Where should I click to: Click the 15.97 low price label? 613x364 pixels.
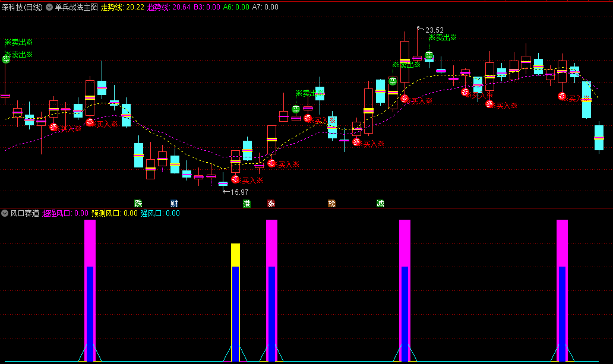(x=239, y=192)
